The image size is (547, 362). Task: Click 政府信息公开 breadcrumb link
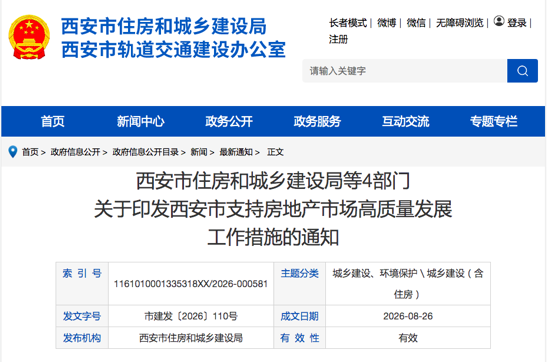[x=75, y=152]
